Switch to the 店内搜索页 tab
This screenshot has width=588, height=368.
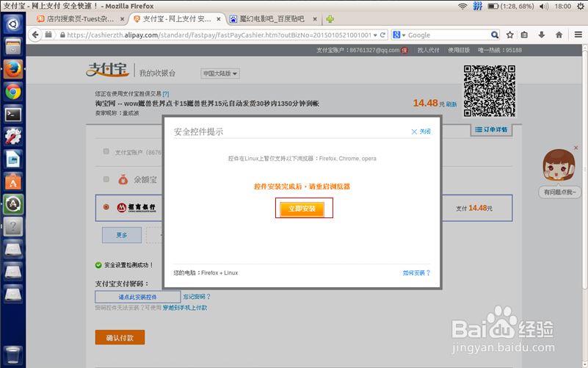point(81,19)
